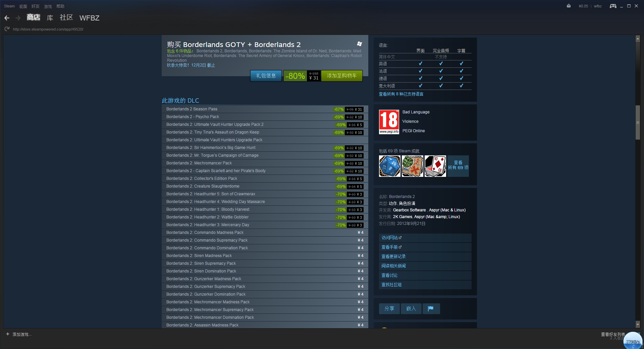Open Sir Hammerlock's Big Game Hunt
Image resolution: width=644 pixels, height=349 pixels.
point(265,148)
